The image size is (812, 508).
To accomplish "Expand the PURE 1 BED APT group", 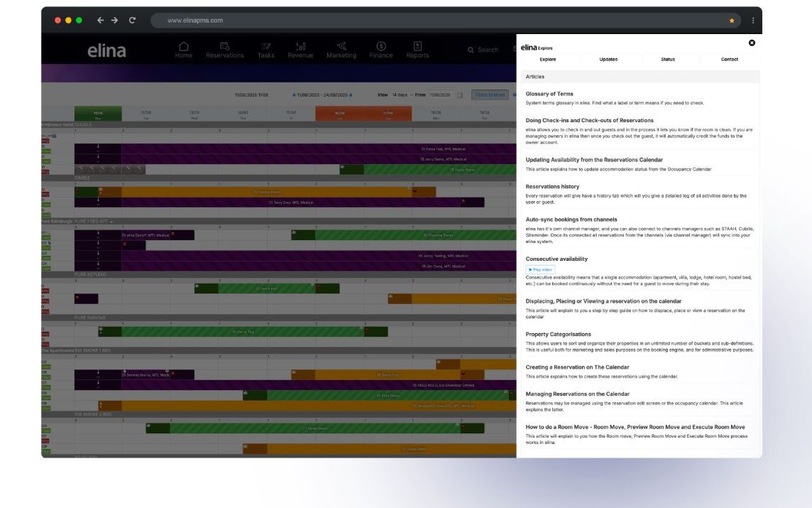I will [111, 222].
